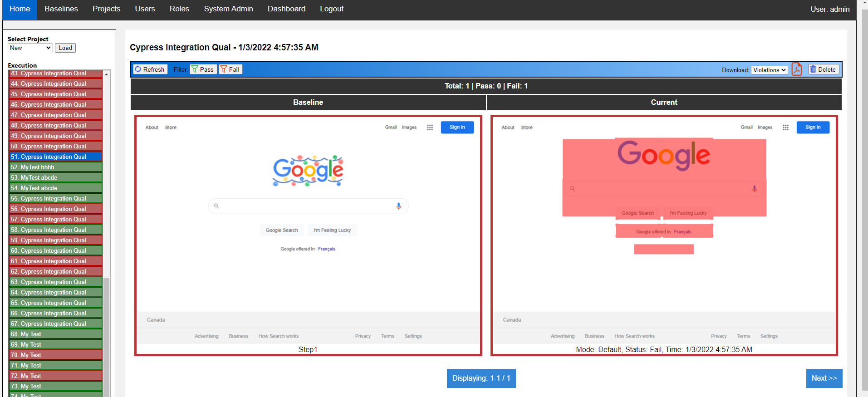This screenshot has height=397, width=868.
Task: Open the Home menu
Action: click(20, 9)
